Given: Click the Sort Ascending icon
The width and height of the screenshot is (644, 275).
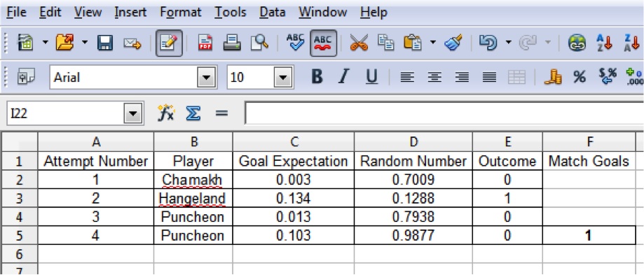Looking at the screenshot, I should pos(604,43).
